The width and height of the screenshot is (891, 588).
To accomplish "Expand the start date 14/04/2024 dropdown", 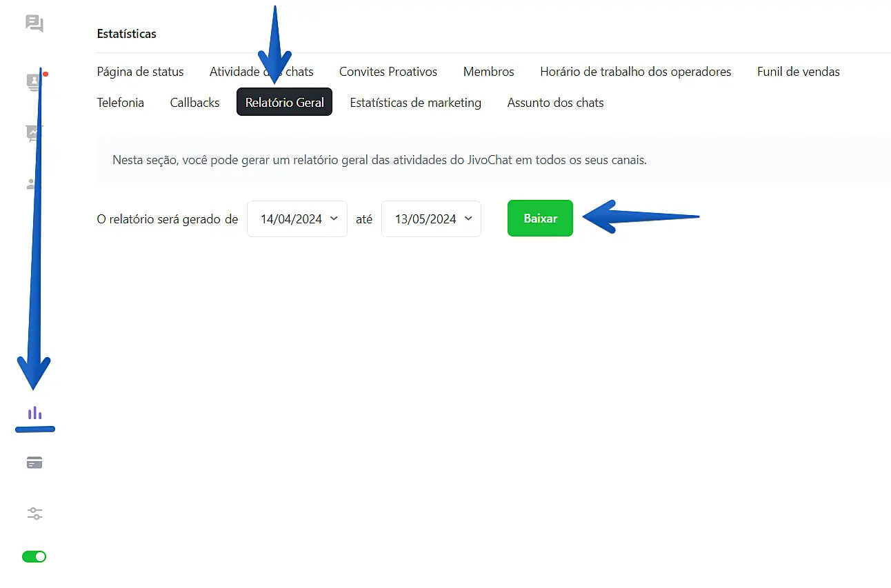I will pos(297,219).
